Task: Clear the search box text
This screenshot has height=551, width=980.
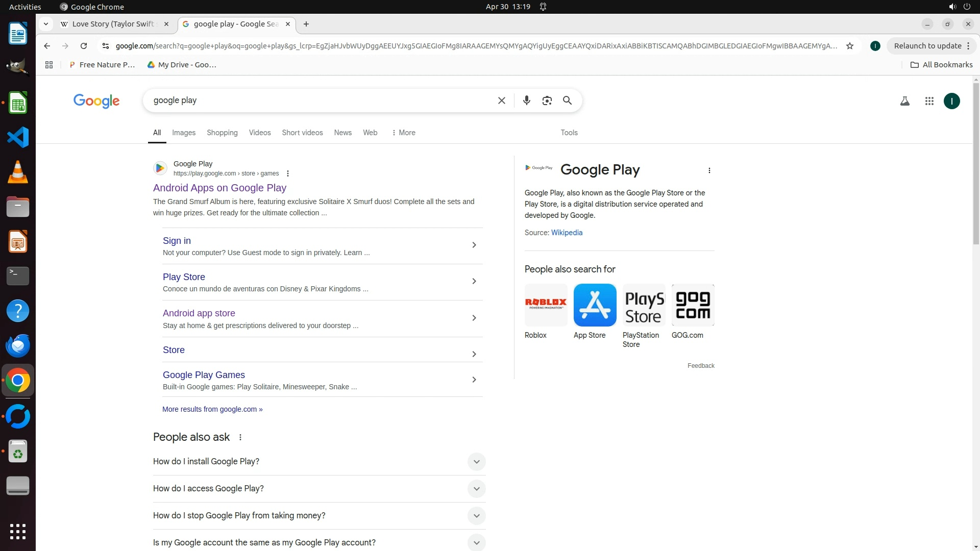Action: [x=501, y=101]
